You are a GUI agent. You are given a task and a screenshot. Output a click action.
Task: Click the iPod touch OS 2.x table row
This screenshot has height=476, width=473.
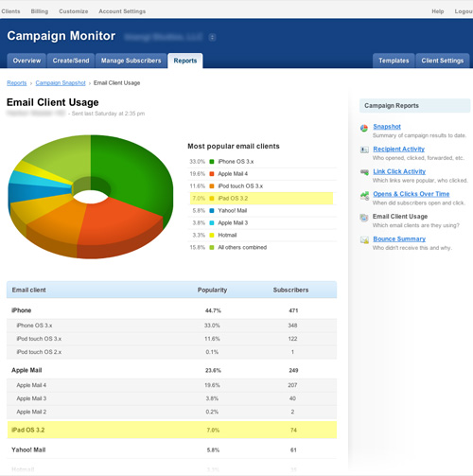click(172, 352)
